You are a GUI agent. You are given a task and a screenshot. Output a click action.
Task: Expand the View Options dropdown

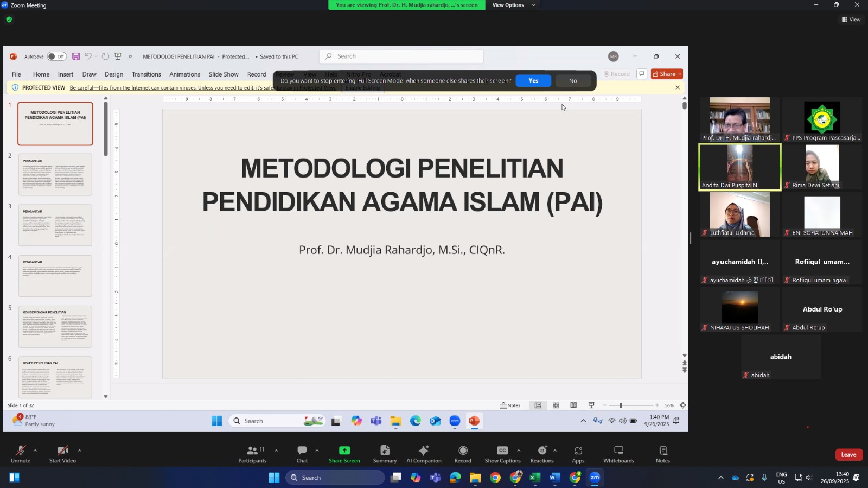pos(513,5)
